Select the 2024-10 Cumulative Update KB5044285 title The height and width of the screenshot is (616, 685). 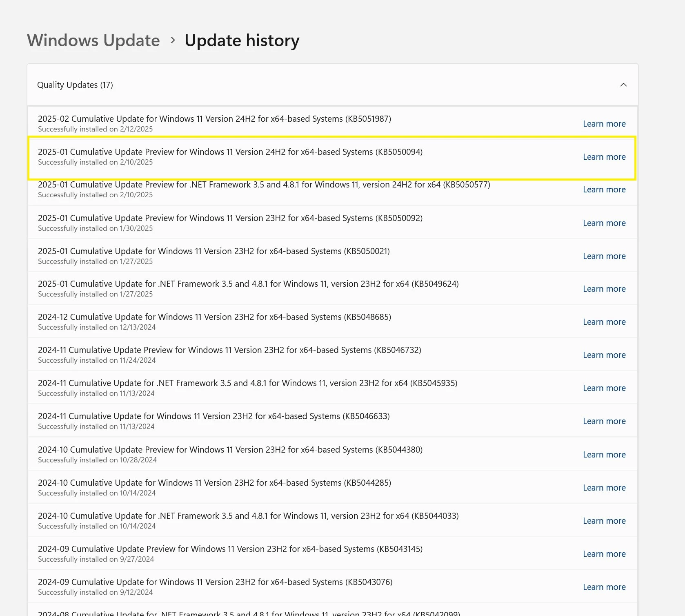coord(214,483)
